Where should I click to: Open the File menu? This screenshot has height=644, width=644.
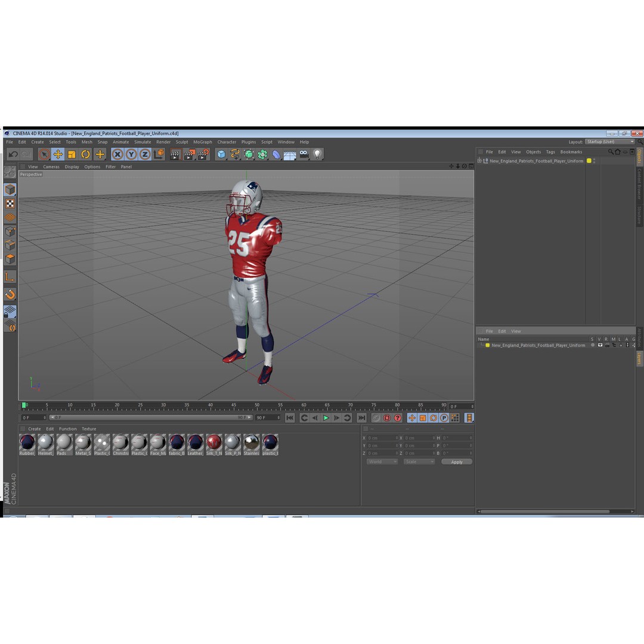coord(10,142)
